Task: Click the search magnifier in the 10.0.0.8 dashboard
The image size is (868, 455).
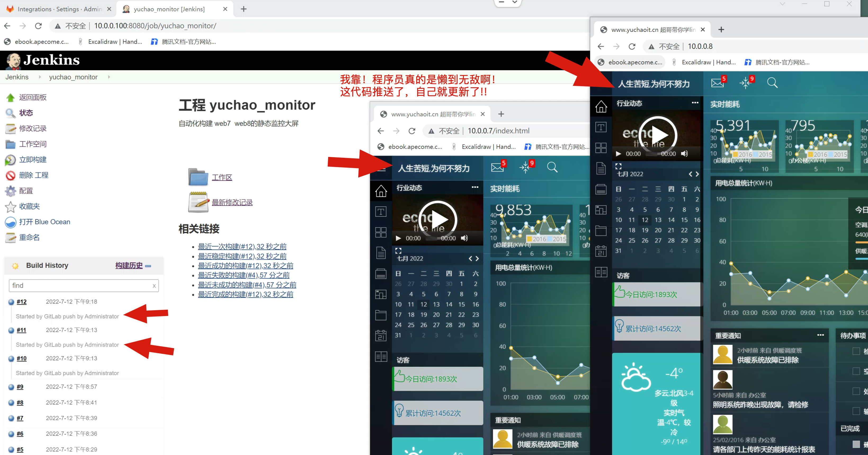Action: click(772, 83)
